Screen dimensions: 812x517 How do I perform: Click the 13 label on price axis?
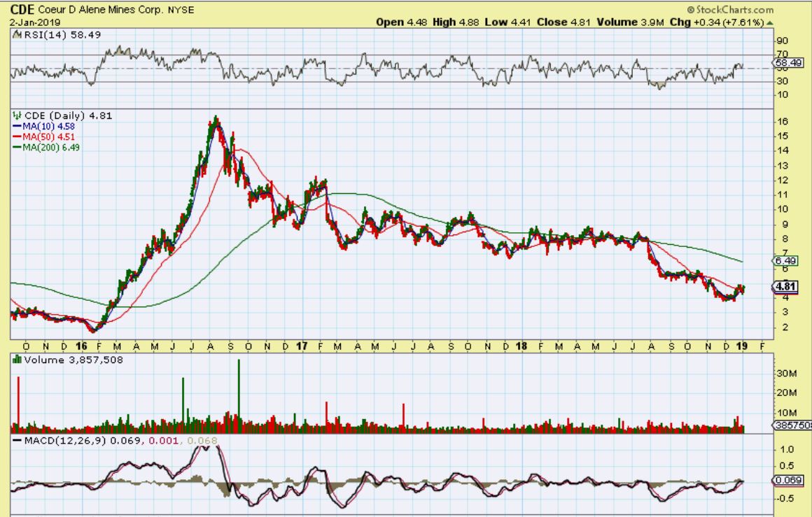tap(783, 166)
